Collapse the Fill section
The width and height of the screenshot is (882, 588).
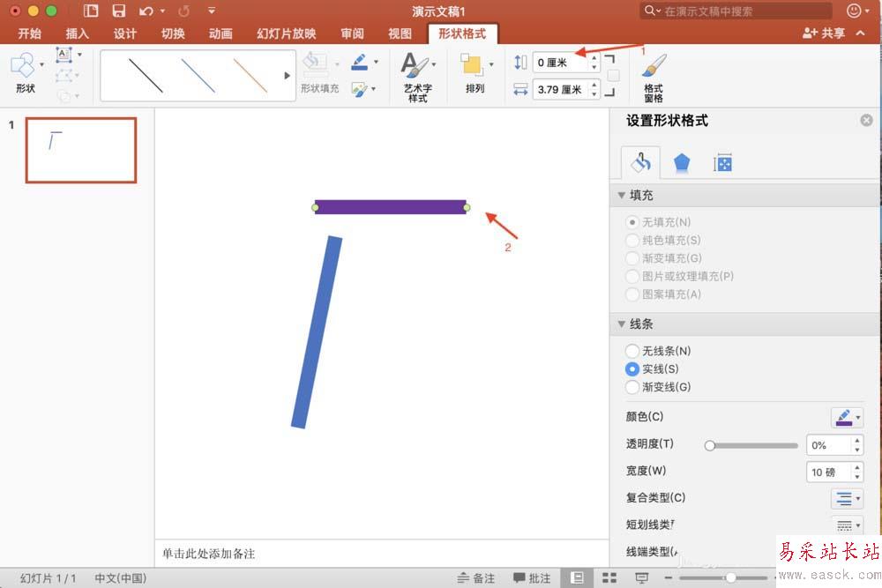click(622, 195)
